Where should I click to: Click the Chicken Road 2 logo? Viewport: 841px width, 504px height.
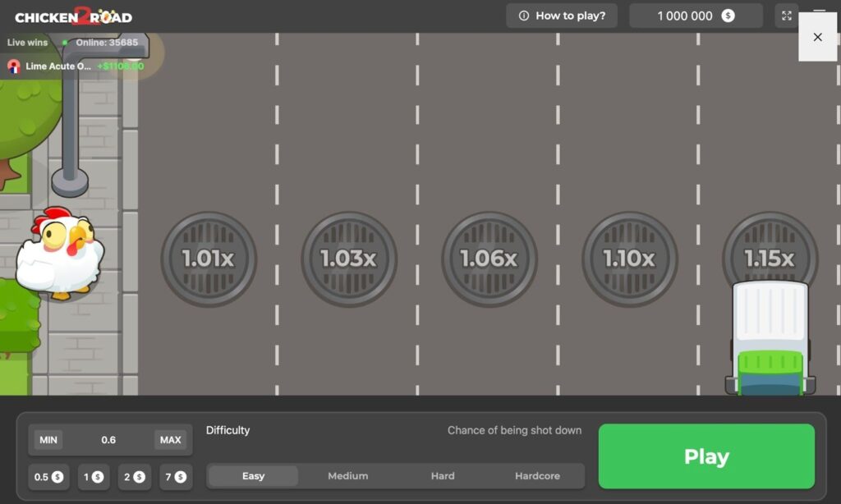(73, 16)
